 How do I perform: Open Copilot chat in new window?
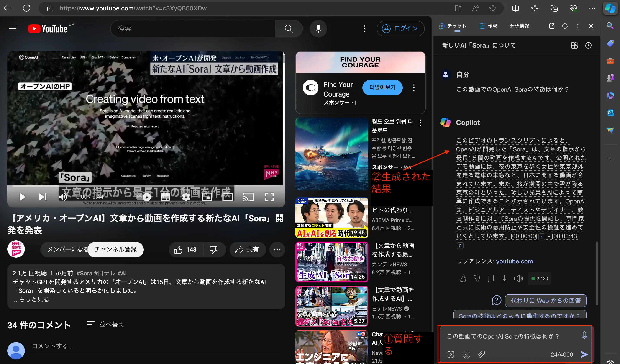pyautogui.click(x=552, y=26)
